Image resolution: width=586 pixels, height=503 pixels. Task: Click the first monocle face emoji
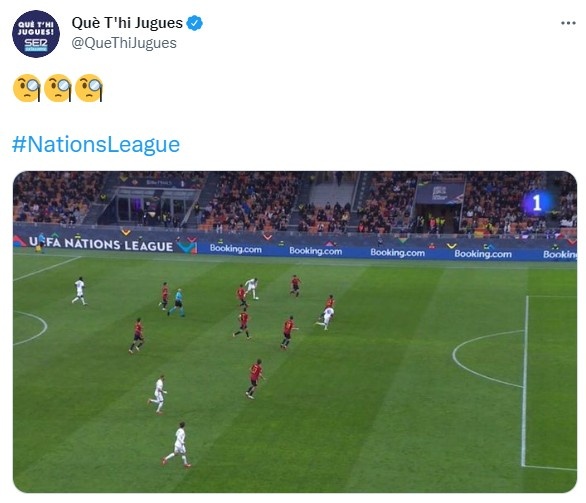click(x=27, y=88)
